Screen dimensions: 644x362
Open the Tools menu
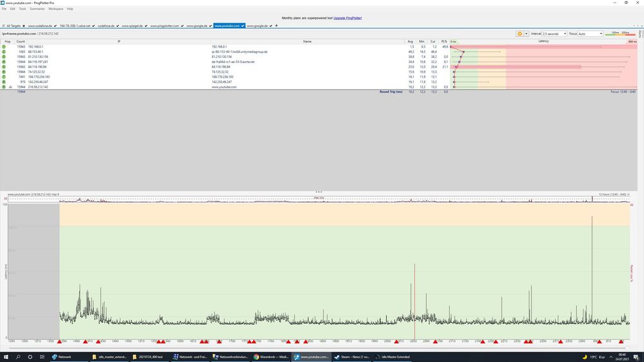(22, 8)
